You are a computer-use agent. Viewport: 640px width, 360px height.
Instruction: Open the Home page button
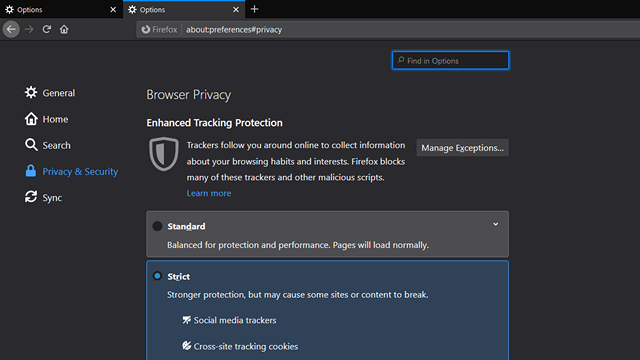[x=64, y=29]
